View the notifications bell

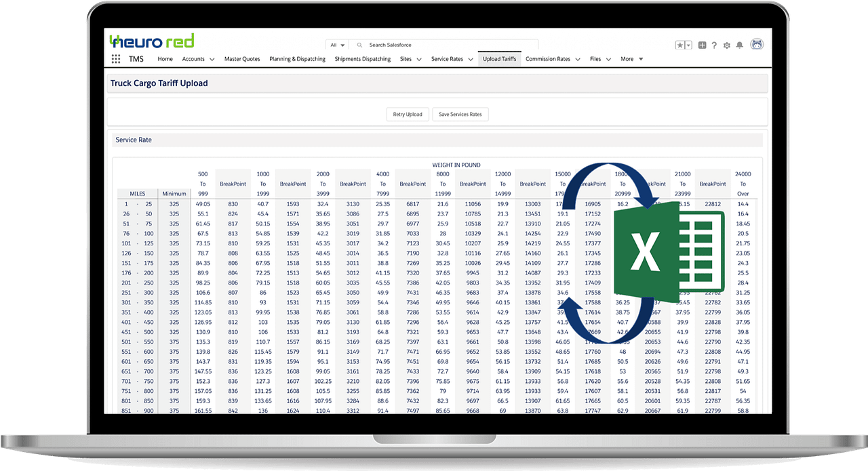pyautogui.click(x=740, y=45)
